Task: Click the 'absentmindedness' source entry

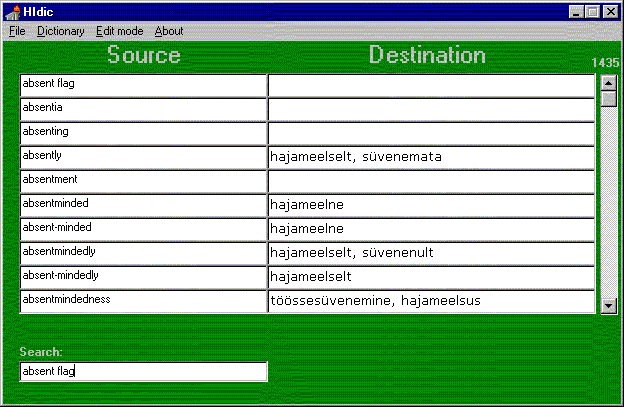Action: 143,301
